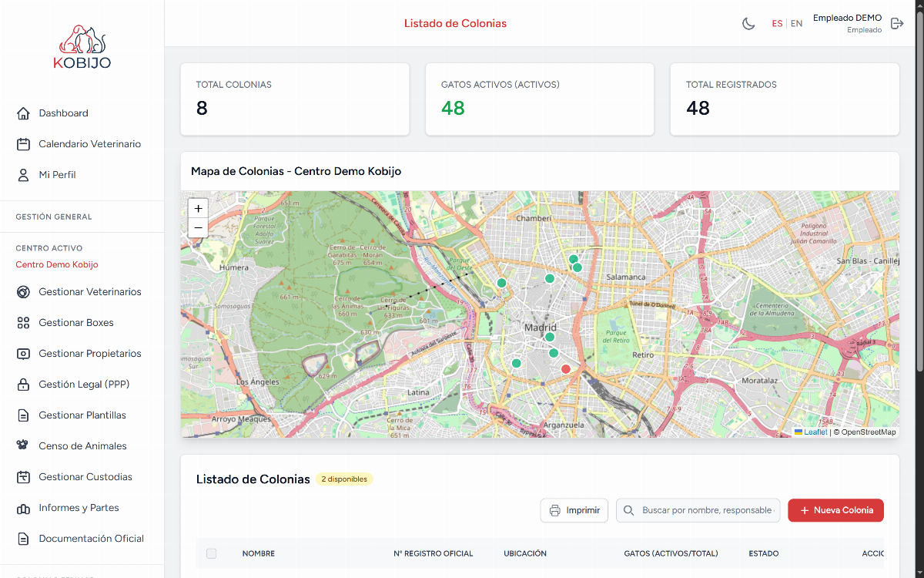Sort by UBICACIÓN column header
Viewport: 924px width, 578px height.
(525, 553)
